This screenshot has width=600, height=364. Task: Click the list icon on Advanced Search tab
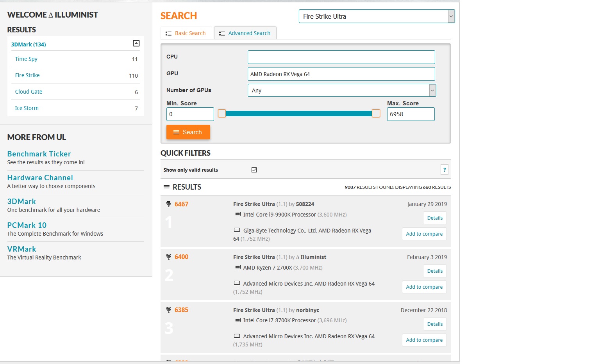click(222, 34)
